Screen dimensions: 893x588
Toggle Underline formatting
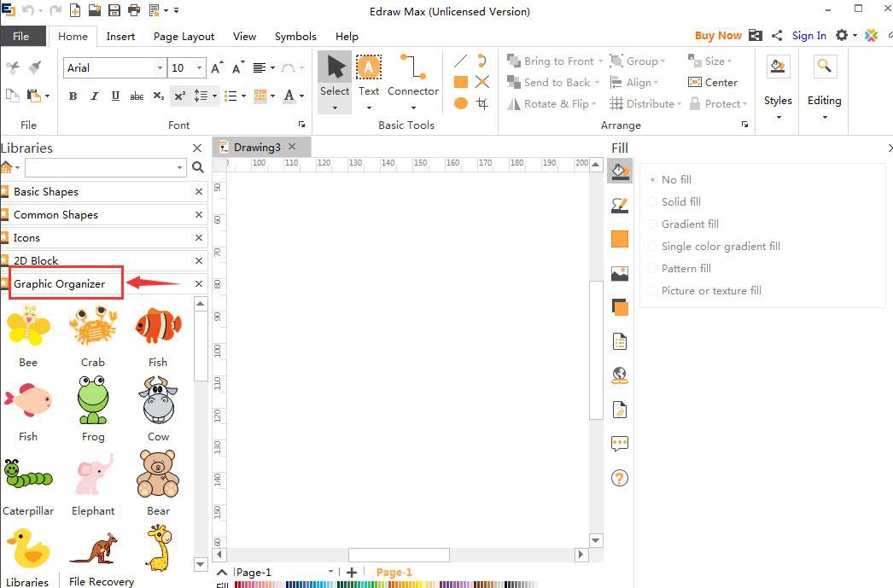(x=115, y=96)
